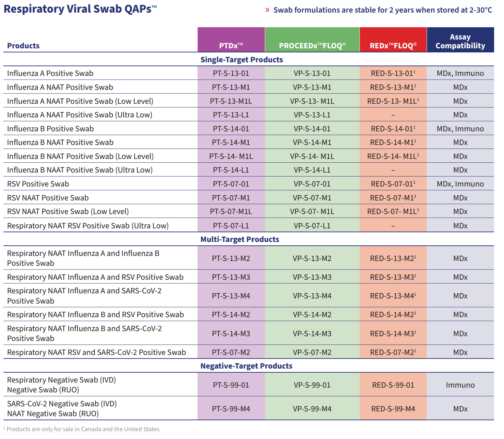Select RSV NAAT Positive Swab (Low Level)
This screenshot has width=504, height=439.
68,211
